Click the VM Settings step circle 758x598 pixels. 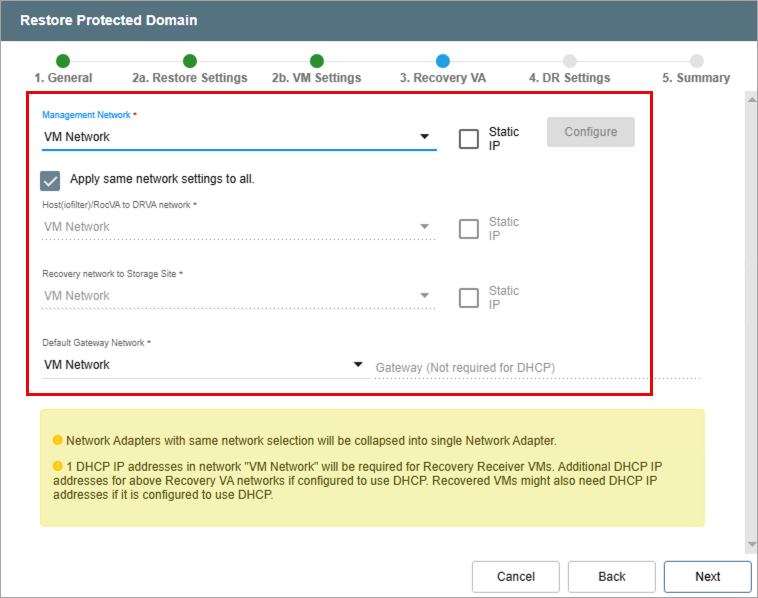[x=316, y=61]
